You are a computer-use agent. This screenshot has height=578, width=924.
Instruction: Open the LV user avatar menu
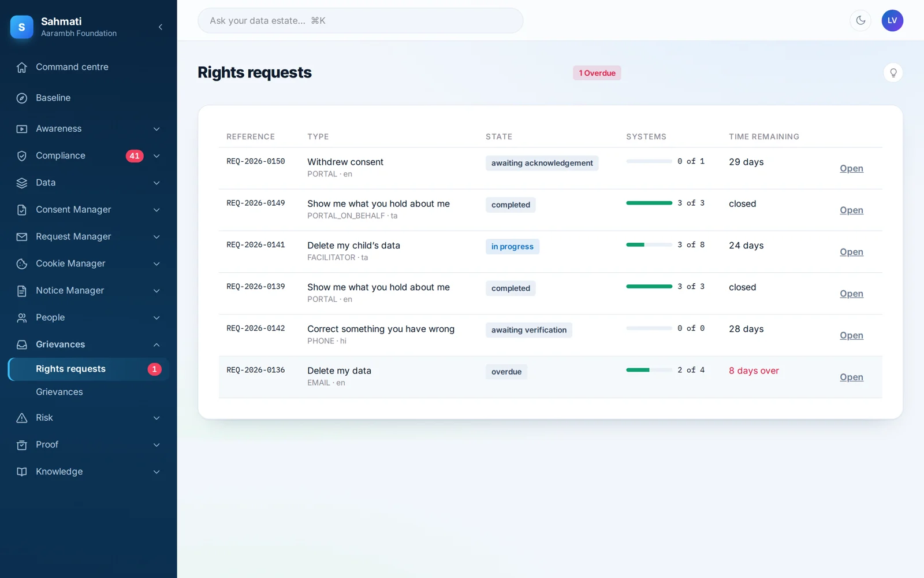pyautogui.click(x=892, y=21)
